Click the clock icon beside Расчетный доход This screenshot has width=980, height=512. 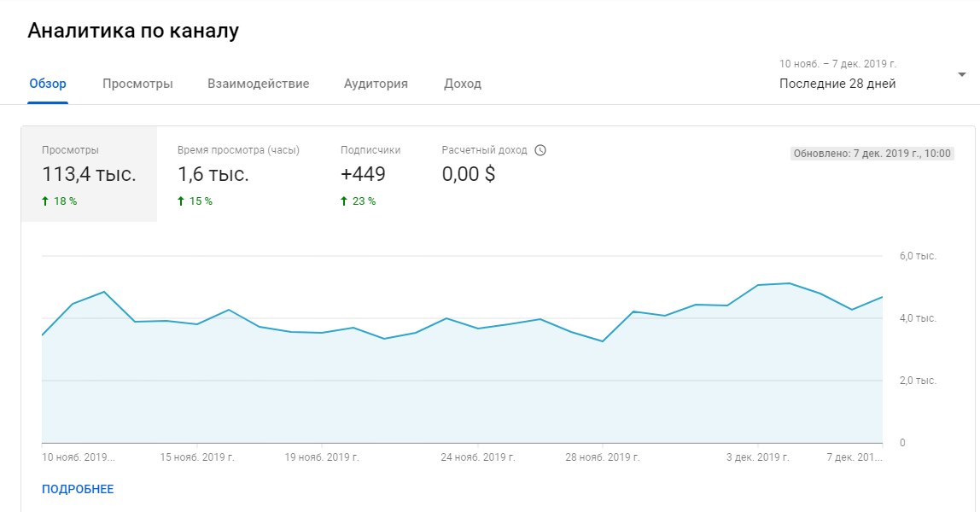pyautogui.click(x=540, y=150)
